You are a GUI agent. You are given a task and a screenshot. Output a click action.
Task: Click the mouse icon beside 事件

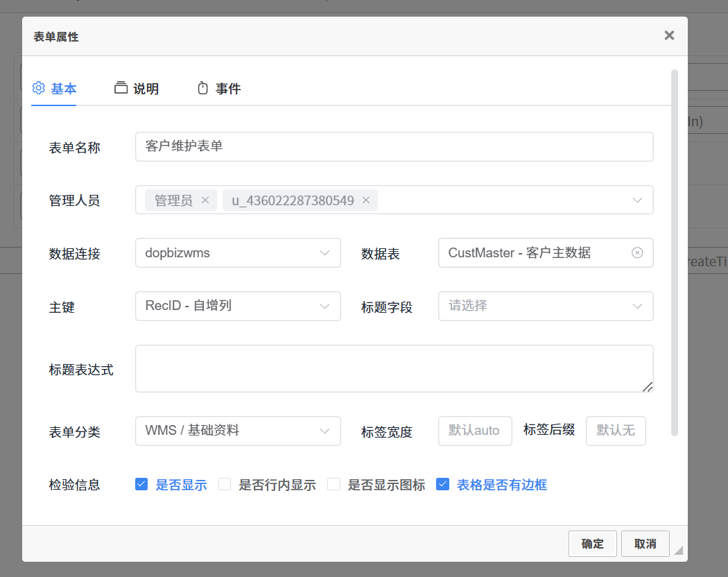(202, 88)
